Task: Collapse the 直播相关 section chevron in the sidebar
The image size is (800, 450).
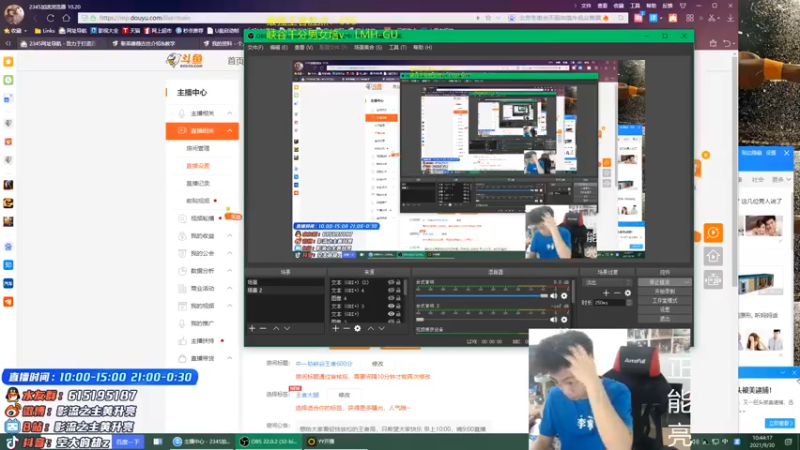Action: click(x=230, y=131)
